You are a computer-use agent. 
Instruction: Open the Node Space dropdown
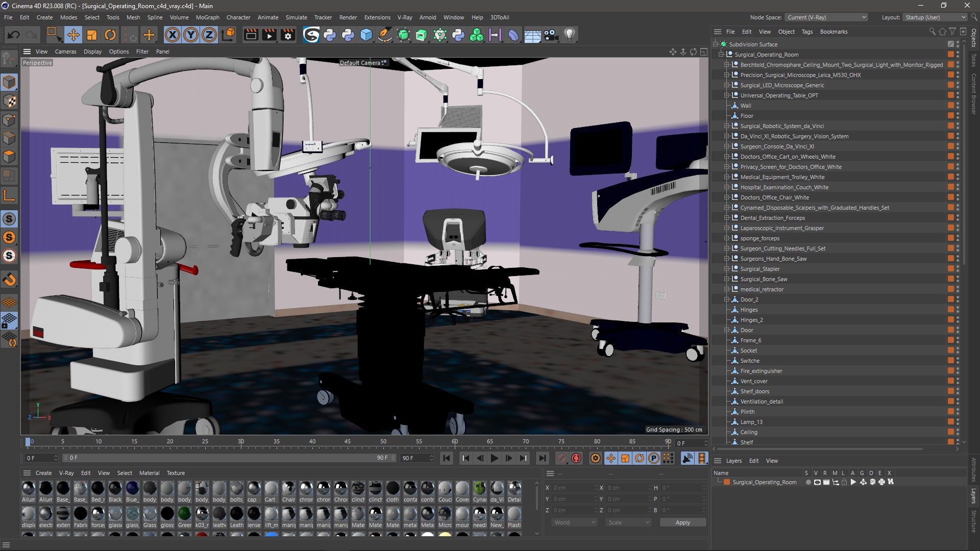coord(826,17)
